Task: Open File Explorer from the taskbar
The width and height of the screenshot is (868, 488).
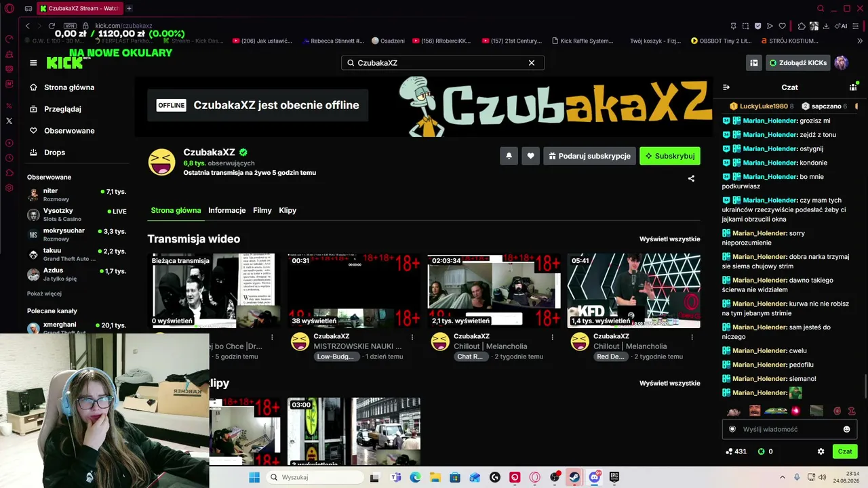Action: pyautogui.click(x=434, y=477)
